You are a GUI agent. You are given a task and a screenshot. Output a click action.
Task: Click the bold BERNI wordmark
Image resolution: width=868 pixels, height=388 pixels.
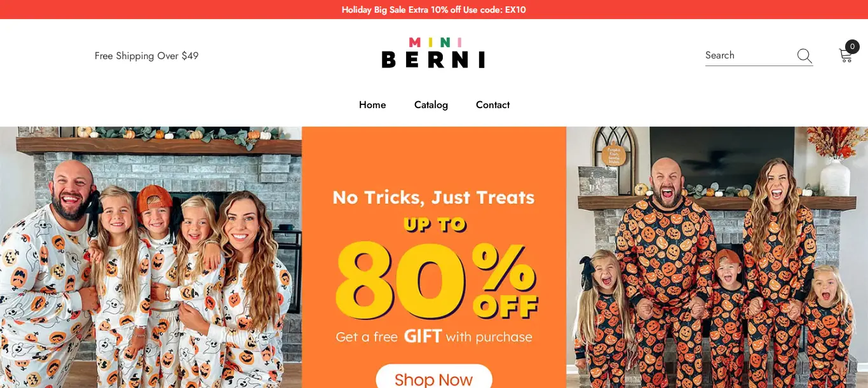433,60
